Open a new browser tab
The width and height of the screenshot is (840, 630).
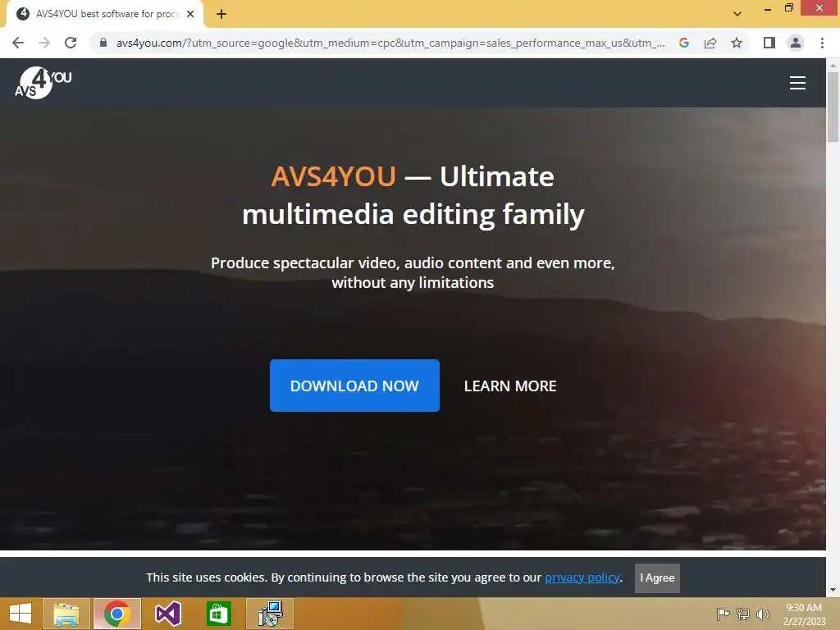(x=221, y=14)
